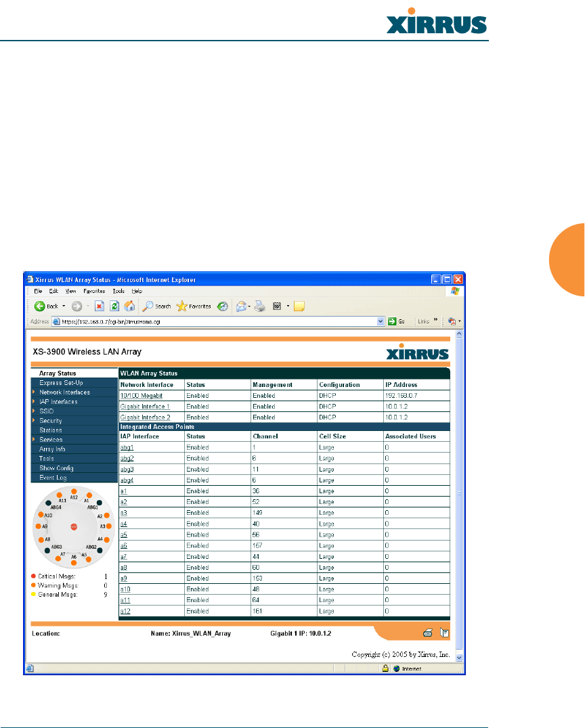585x728 pixels.
Task: Open the History clock icon in toolbar
Action: click(x=223, y=306)
